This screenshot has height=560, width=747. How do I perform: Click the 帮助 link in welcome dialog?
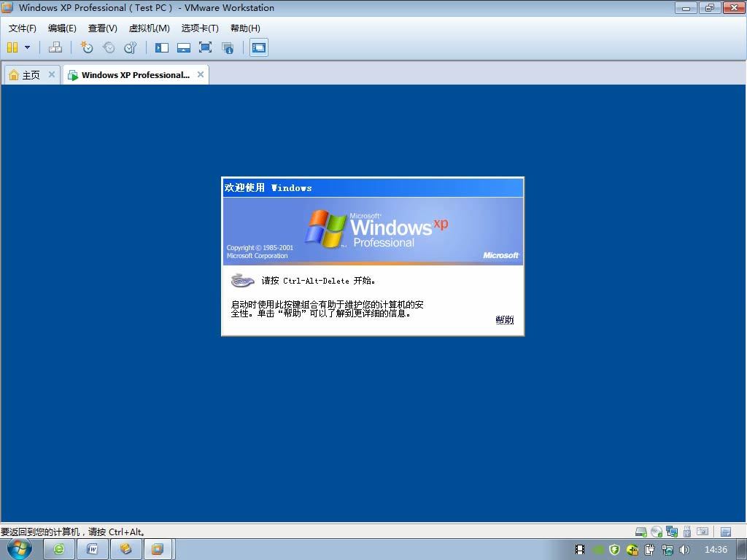point(505,319)
